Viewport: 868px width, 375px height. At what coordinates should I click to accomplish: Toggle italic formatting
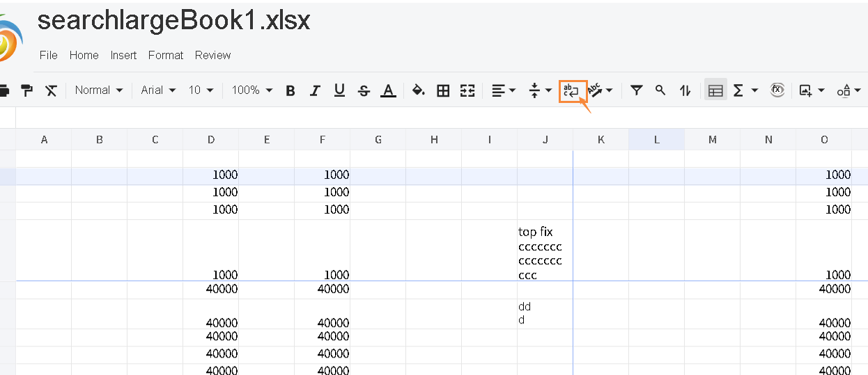pos(315,90)
